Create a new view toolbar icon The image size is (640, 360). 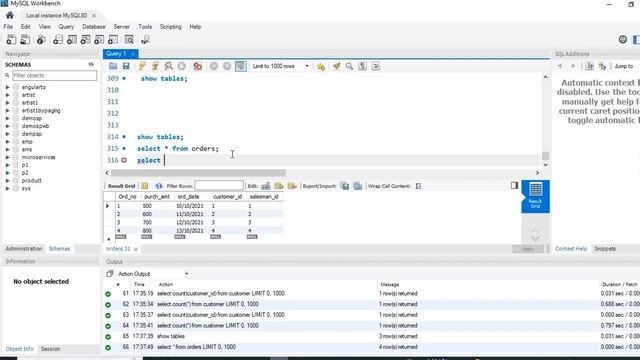click(x=85, y=40)
